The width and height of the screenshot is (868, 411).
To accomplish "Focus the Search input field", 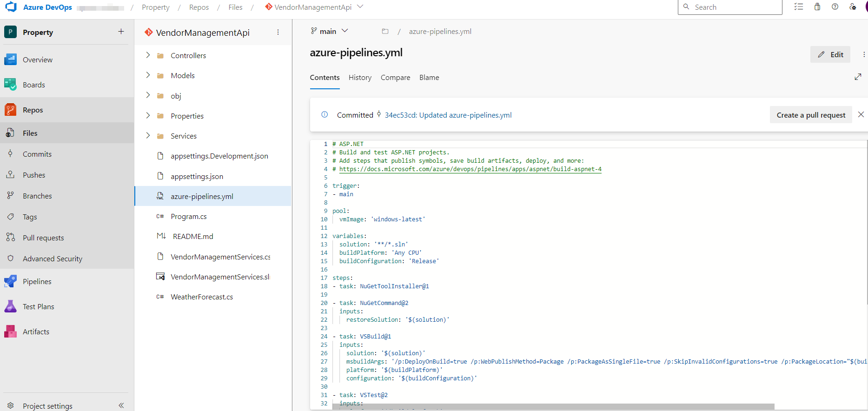I will (730, 7).
